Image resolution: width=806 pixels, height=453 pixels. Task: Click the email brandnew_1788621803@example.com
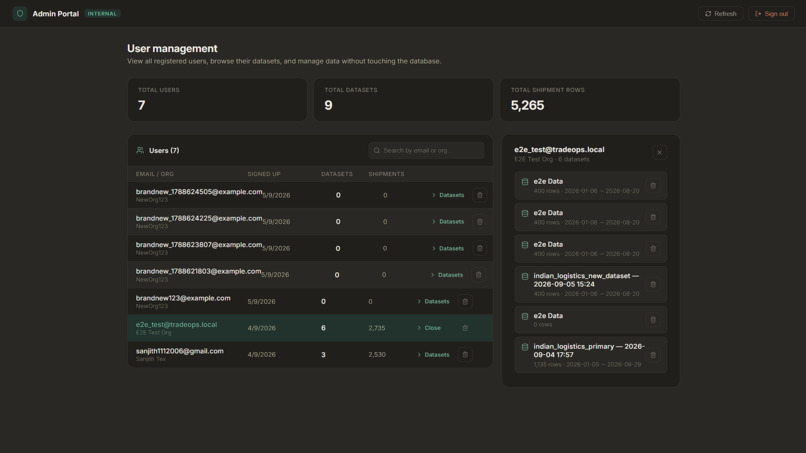pos(198,271)
